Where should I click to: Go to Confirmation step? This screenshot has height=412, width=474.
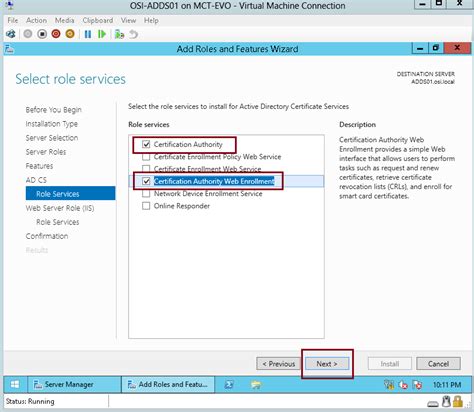pyautogui.click(x=47, y=236)
